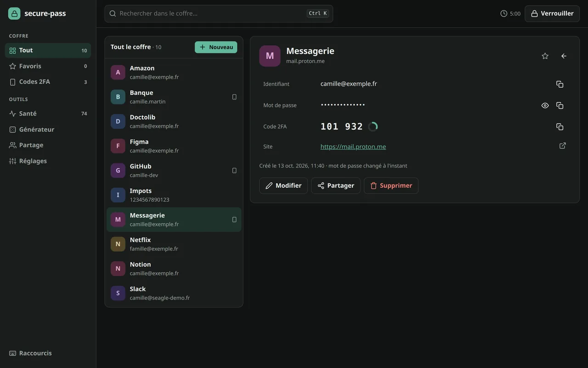
Task: Reveal the password with the eye icon
Action: click(545, 105)
